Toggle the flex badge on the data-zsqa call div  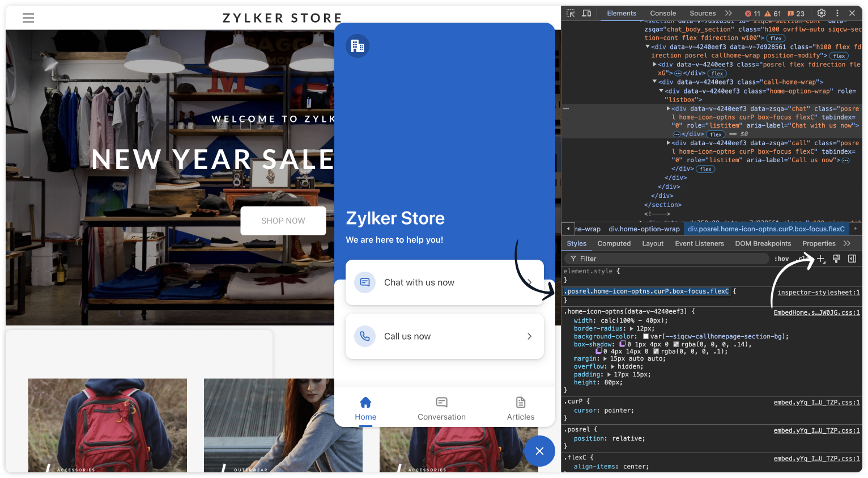[x=705, y=169]
